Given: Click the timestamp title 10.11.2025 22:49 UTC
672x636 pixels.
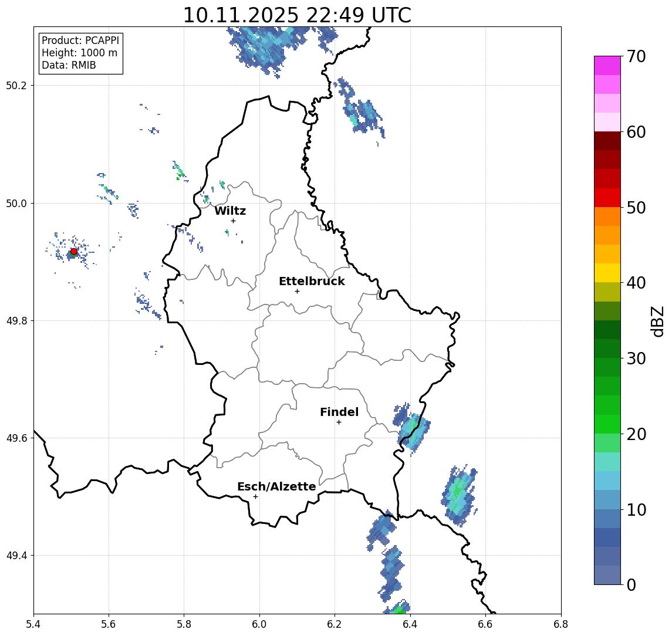Looking at the screenshot, I should [297, 15].
